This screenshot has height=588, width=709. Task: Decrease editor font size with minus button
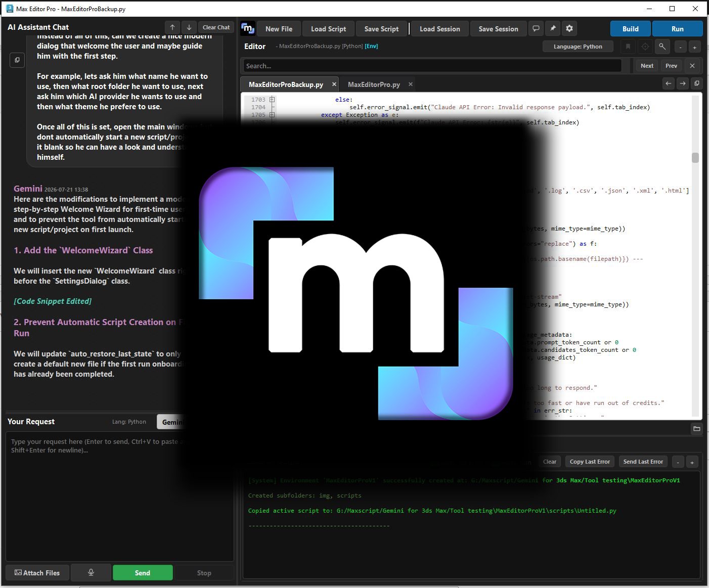(681, 47)
